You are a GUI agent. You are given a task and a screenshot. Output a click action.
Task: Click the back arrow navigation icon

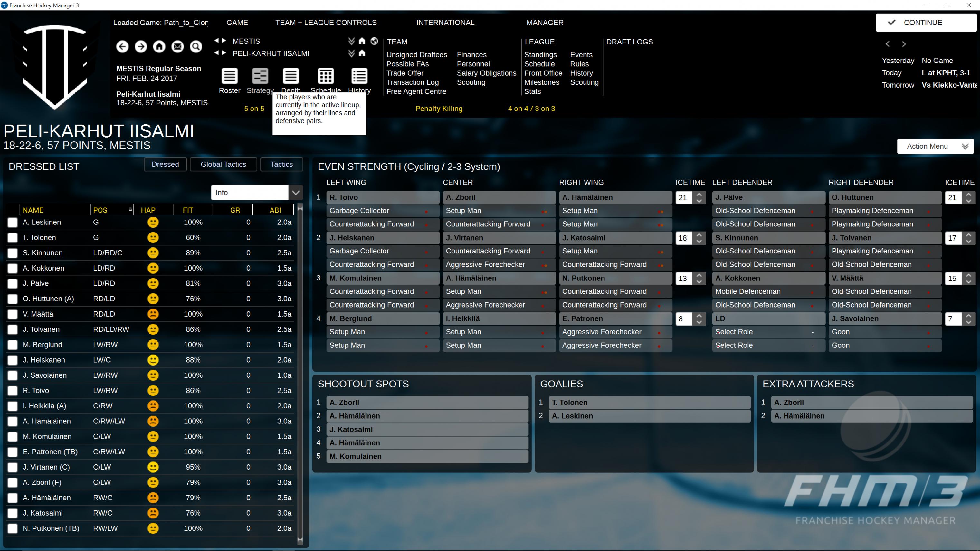click(x=122, y=46)
